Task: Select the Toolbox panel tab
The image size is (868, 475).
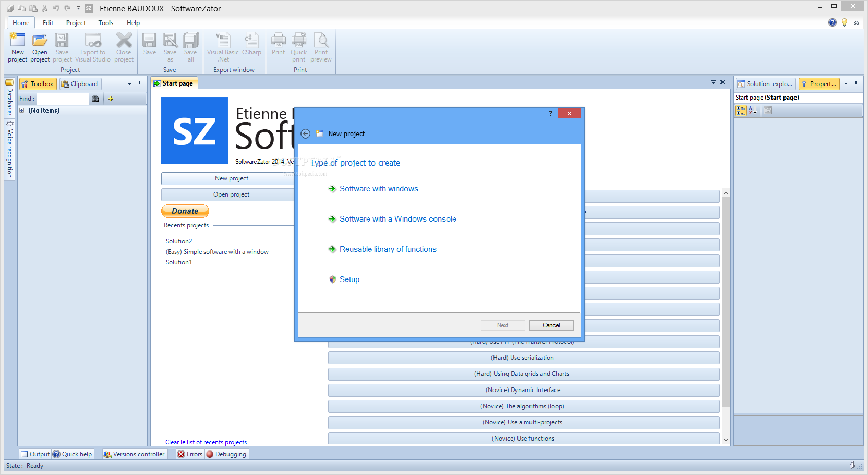Action: coord(38,84)
